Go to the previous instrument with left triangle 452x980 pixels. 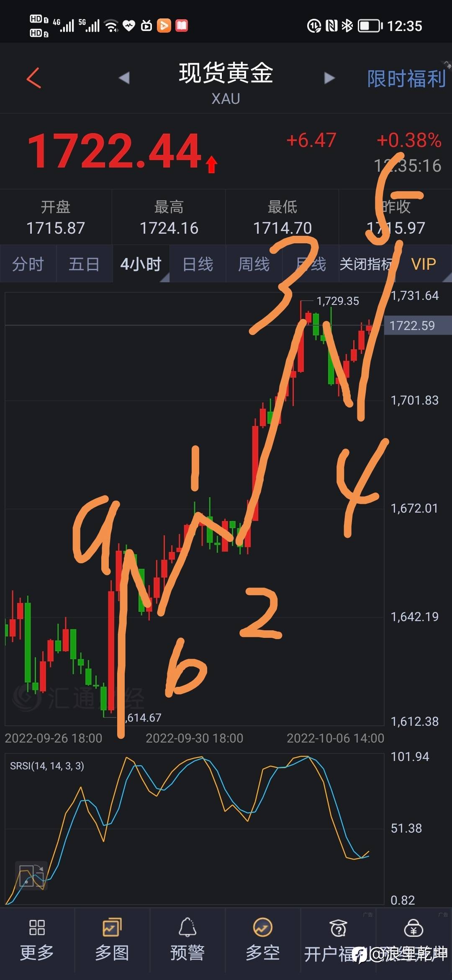point(124,78)
